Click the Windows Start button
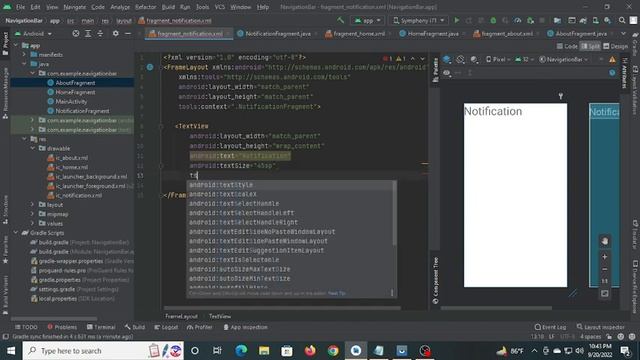This screenshot has height=360, width=640. tap(11, 351)
